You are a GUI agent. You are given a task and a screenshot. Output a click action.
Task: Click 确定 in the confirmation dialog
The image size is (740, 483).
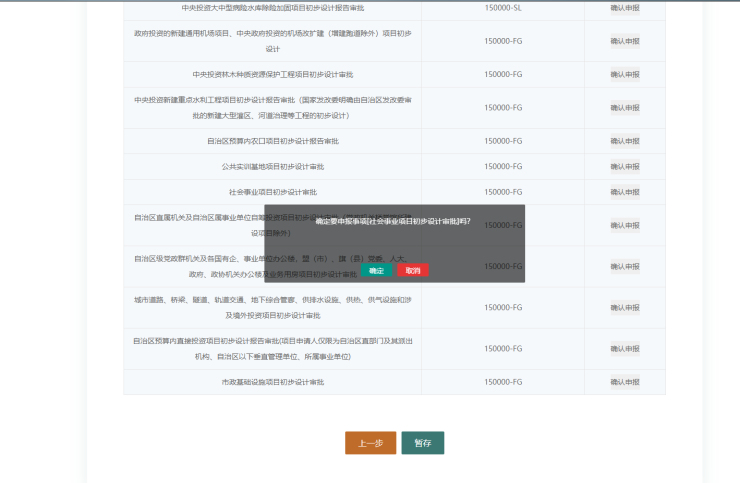click(376, 270)
